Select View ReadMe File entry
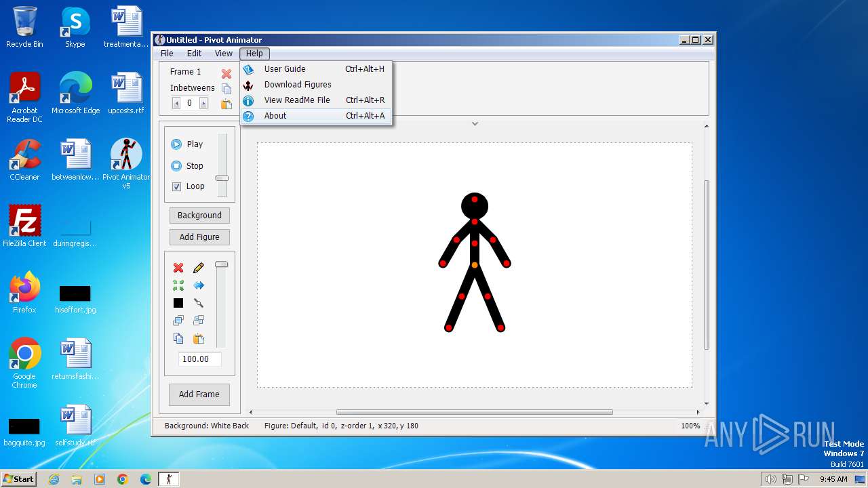The width and height of the screenshot is (868, 488). pyautogui.click(x=315, y=100)
